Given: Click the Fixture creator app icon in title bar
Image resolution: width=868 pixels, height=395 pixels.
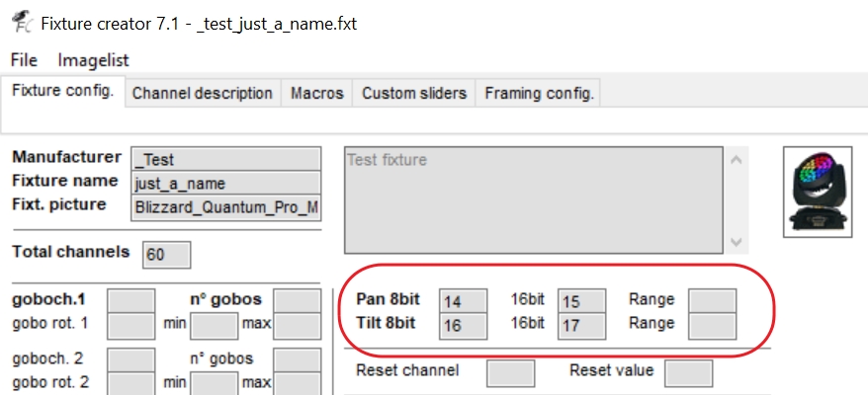Looking at the screenshot, I should click(22, 22).
